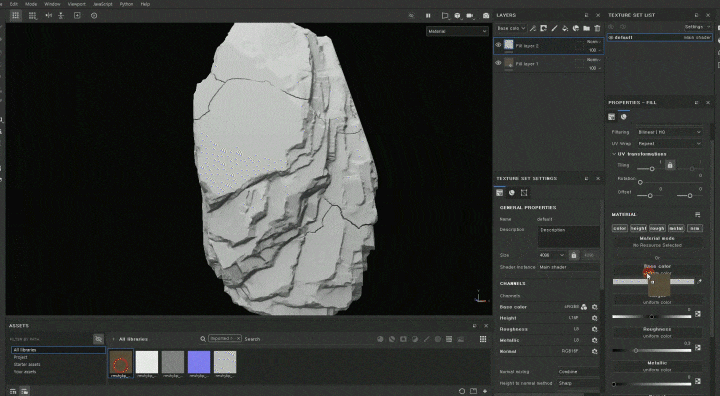
Task: Open settings gear for Height channel
Action: pos(595,318)
